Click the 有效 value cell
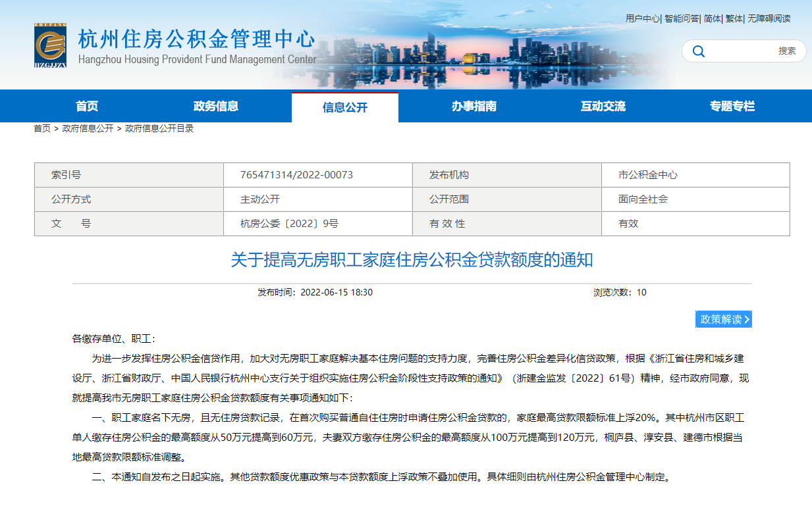The image size is (812, 506). [695, 224]
